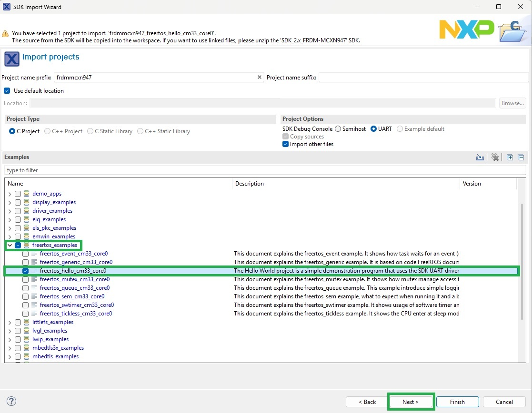Clear example selection with the X icon
This screenshot has width=532, height=413.
(x=495, y=157)
